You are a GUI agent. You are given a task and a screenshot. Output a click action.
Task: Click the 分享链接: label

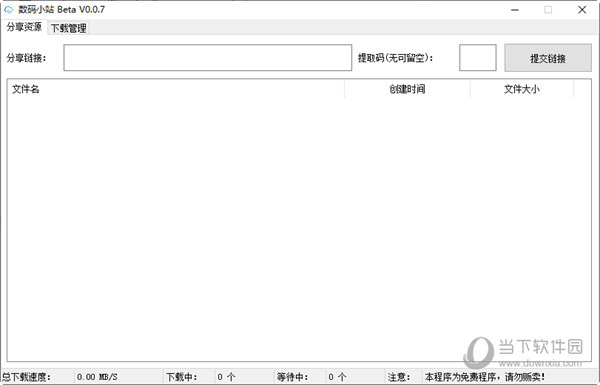[x=26, y=58]
